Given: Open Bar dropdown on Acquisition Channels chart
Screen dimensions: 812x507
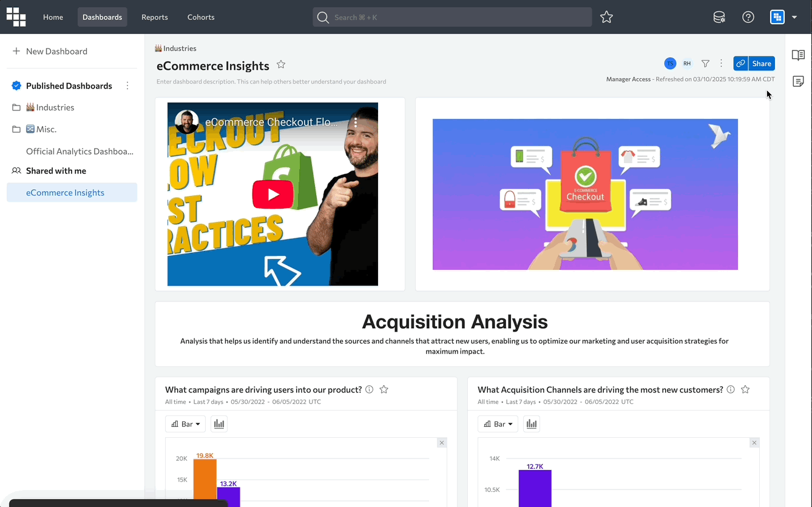Looking at the screenshot, I should pos(498,424).
